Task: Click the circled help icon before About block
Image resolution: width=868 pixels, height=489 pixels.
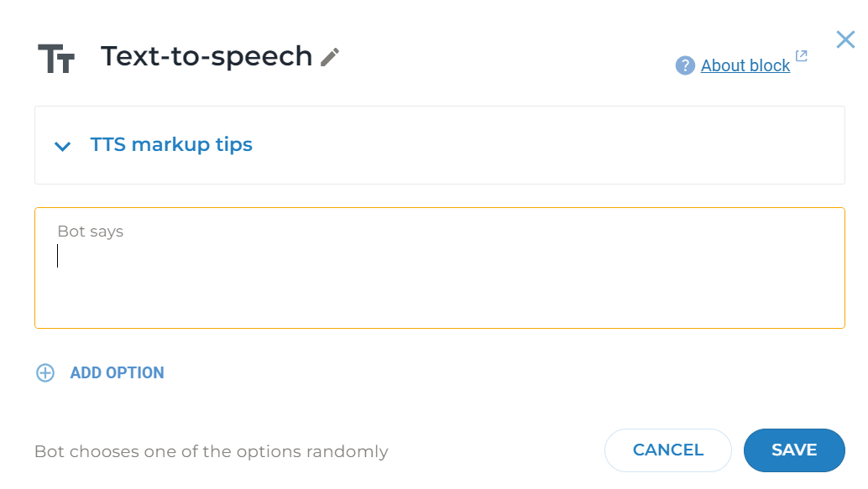Action: [684, 65]
